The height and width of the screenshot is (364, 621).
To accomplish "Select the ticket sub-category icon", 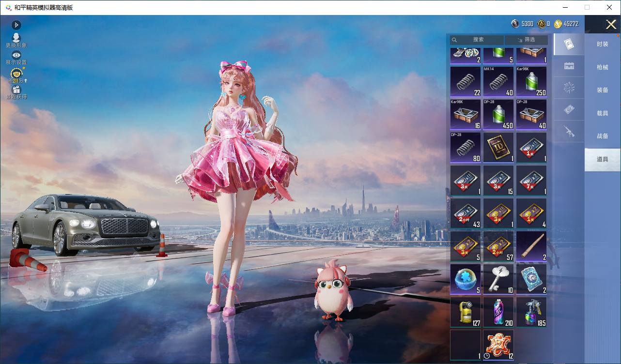I will click(569, 110).
